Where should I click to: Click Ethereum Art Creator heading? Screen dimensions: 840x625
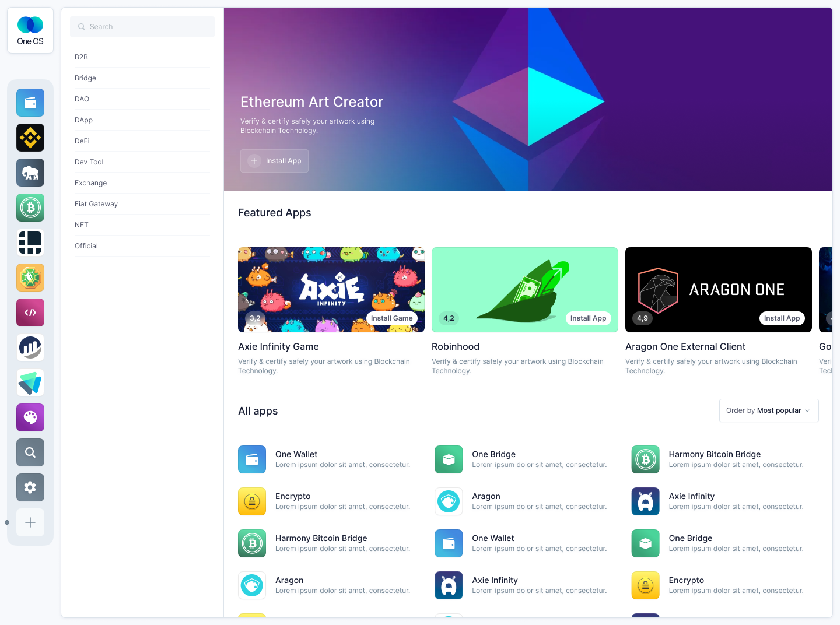tap(311, 102)
